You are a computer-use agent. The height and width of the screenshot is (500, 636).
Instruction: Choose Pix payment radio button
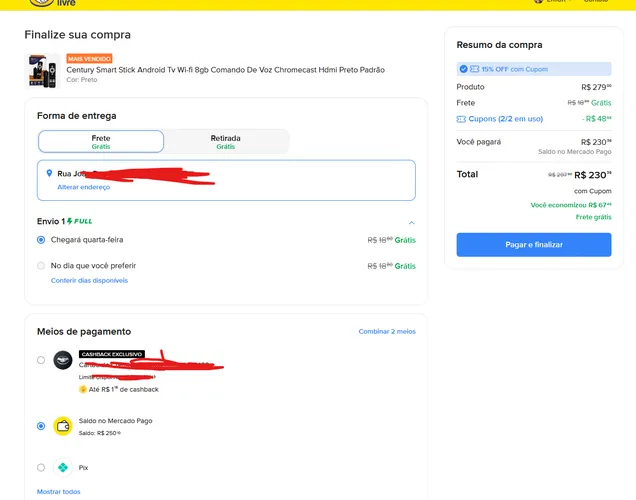pos(41,468)
